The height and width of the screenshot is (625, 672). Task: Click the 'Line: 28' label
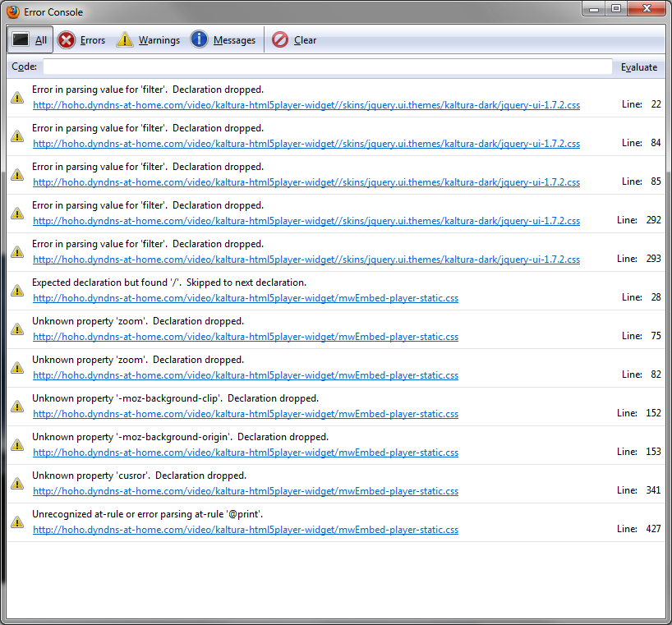642,296
